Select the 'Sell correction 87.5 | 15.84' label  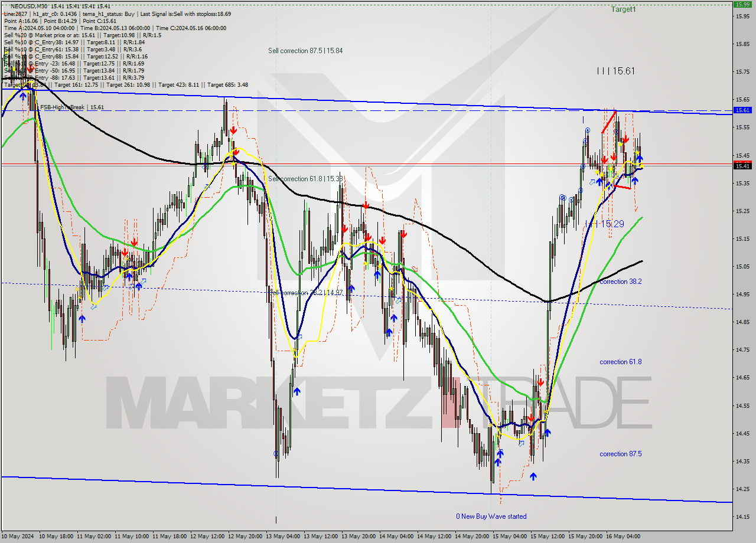coord(305,51)
